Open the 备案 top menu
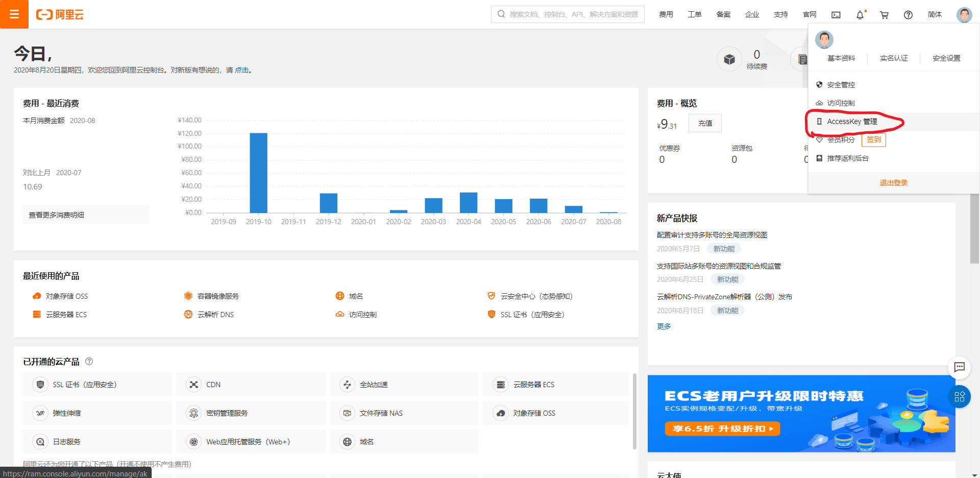Image resolution: width=980 pixels, height=478 pixels. pyautogui.click(x=723, y=15)
